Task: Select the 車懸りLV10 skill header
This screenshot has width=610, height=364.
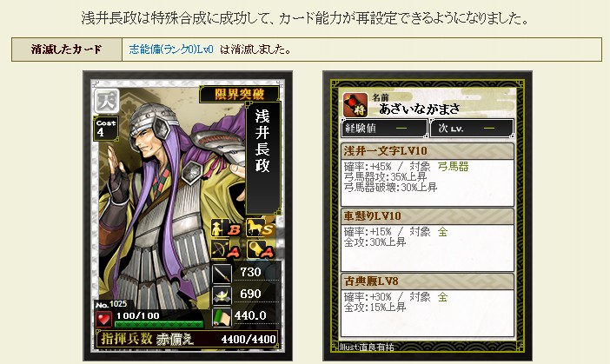Action: [428, 215]
